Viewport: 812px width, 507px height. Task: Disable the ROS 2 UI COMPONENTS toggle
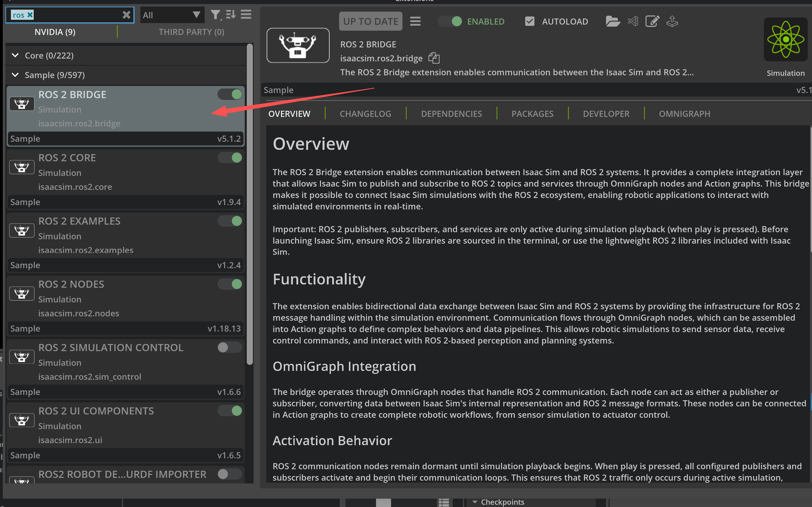(230, 411)
